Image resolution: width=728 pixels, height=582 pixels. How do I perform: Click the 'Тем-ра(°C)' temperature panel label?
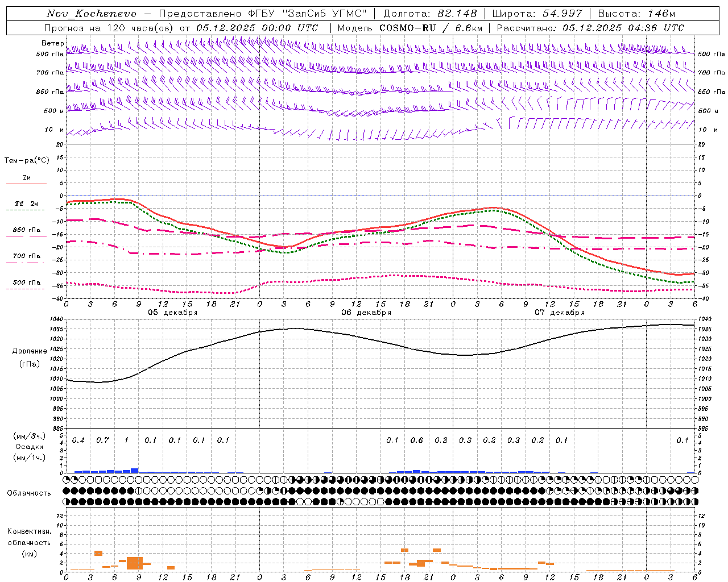[x=27, y=161]
